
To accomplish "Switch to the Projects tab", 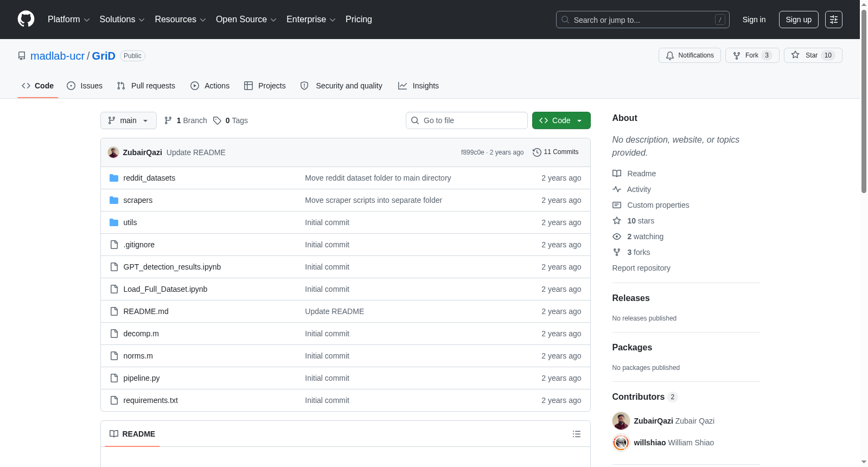I will point(265,86).
